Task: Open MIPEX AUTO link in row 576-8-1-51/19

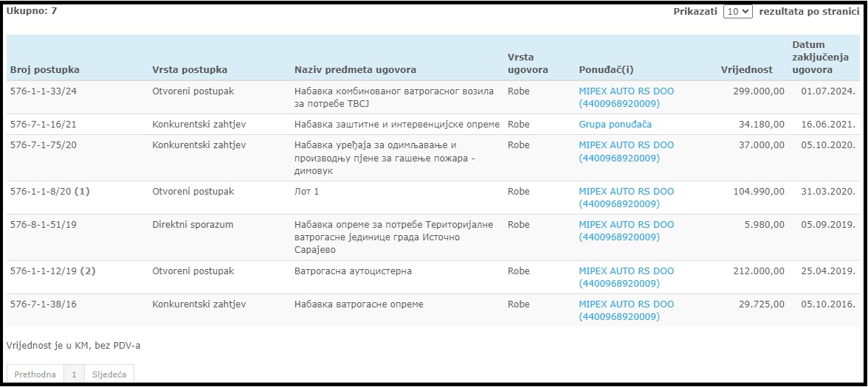Action: pos(626,231)
